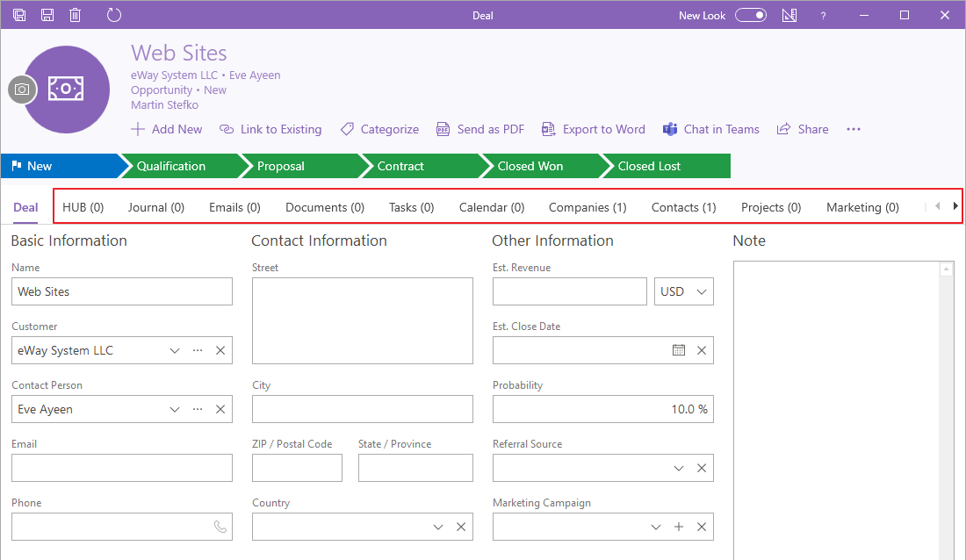Open the help question mark

(x=823, y=16)
